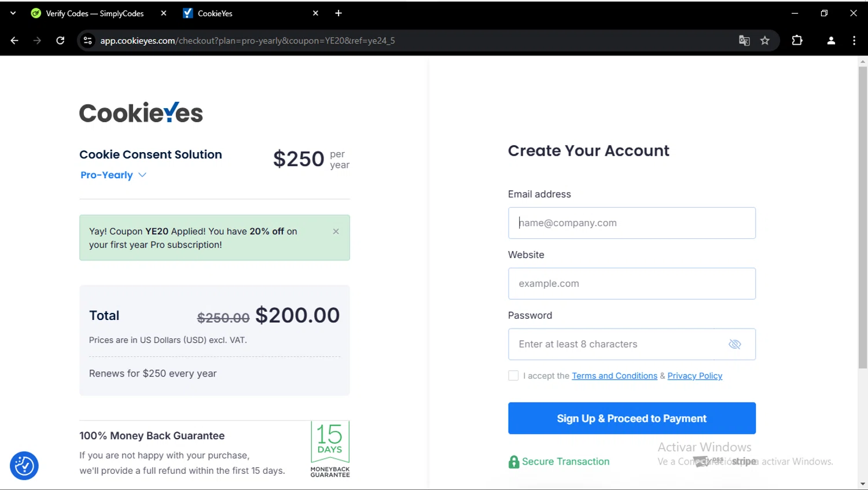Click Sign Up & Proceed to Payment

pos(632,418)
